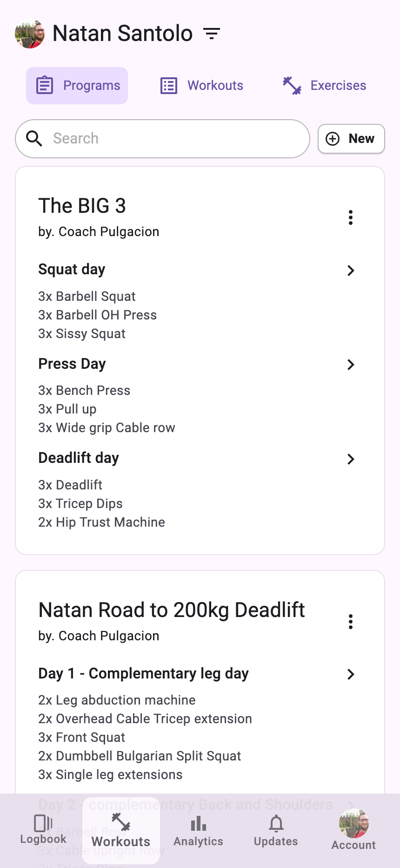The image size is (400, 868).
Task: Click the New button
Action: 351,139
